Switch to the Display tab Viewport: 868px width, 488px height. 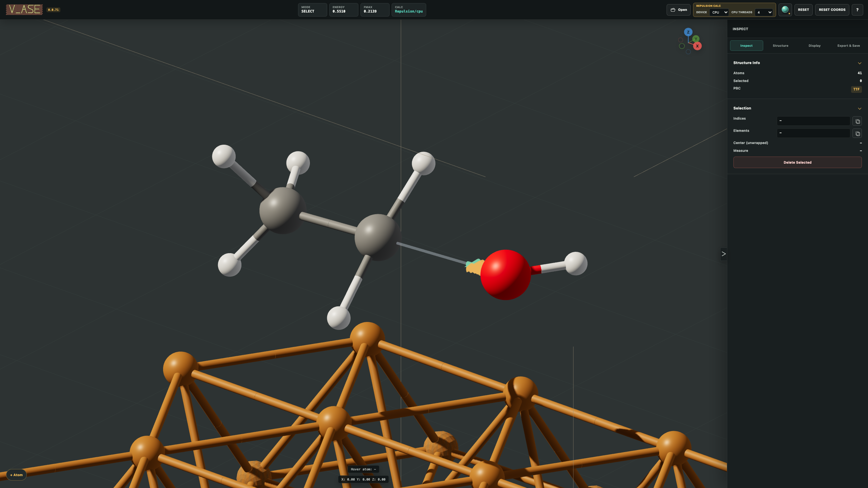(814, 46)
